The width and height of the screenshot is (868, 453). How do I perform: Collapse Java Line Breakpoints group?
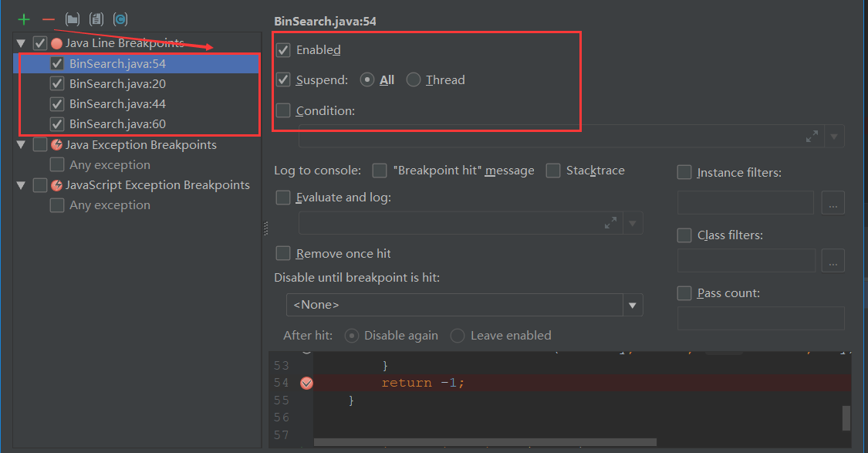(x=21, y=43)
